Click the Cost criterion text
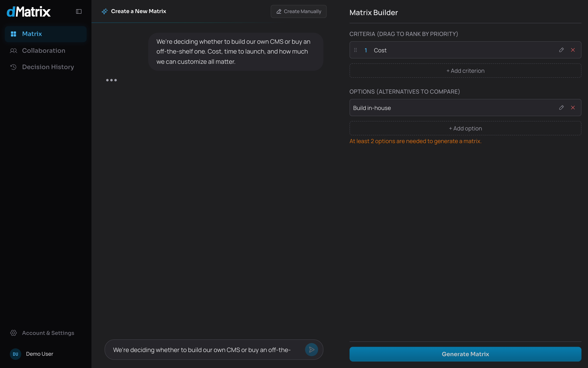The height and width of the screenshot is (368, 588). point(380,50)
